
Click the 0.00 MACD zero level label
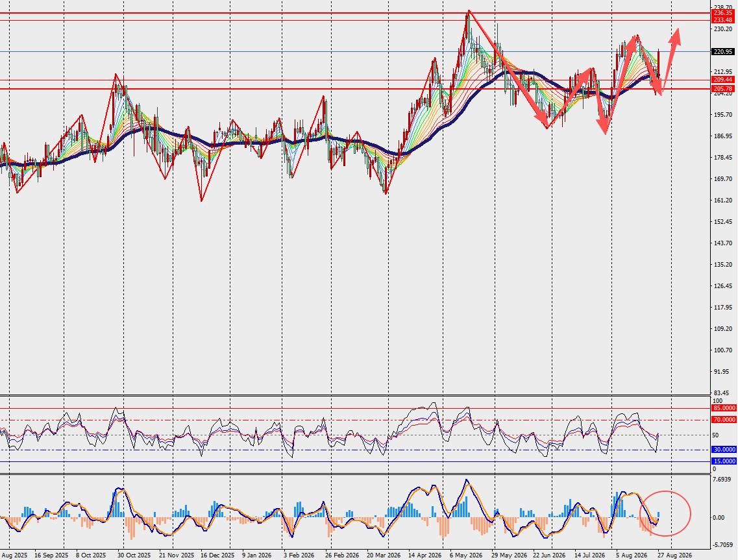click(719, 518)
